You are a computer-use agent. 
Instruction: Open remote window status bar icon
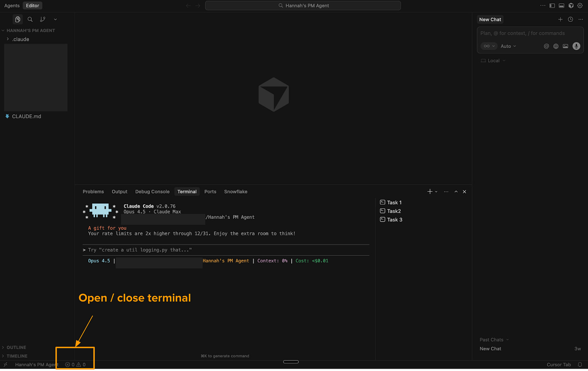point(6,365)
